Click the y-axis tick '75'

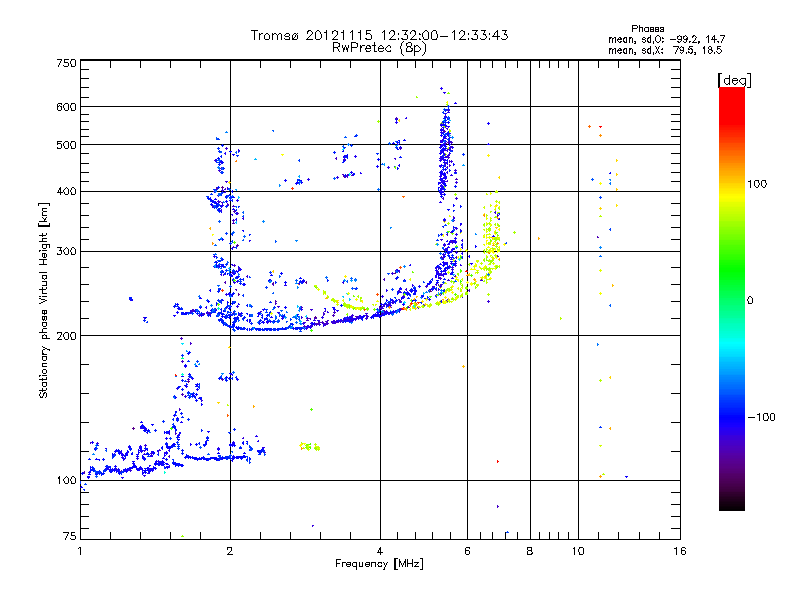[x=70, y=536]
